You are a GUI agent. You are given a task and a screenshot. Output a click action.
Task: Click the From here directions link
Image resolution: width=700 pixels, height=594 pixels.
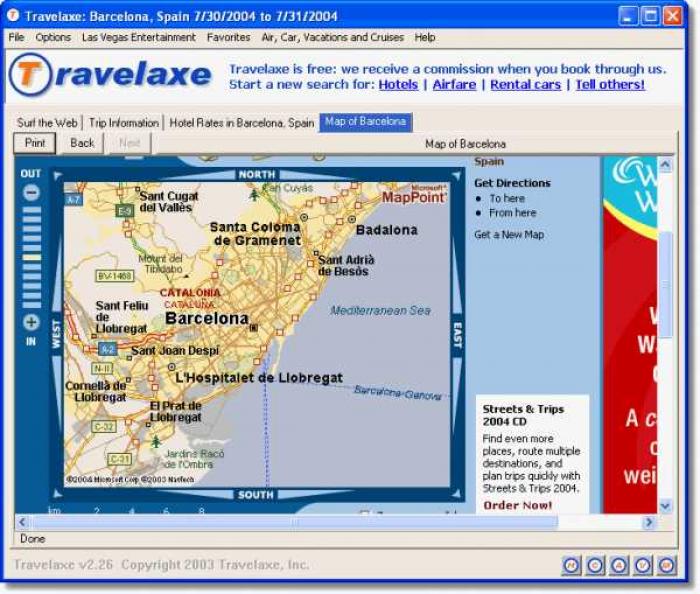tap(512, 213)
